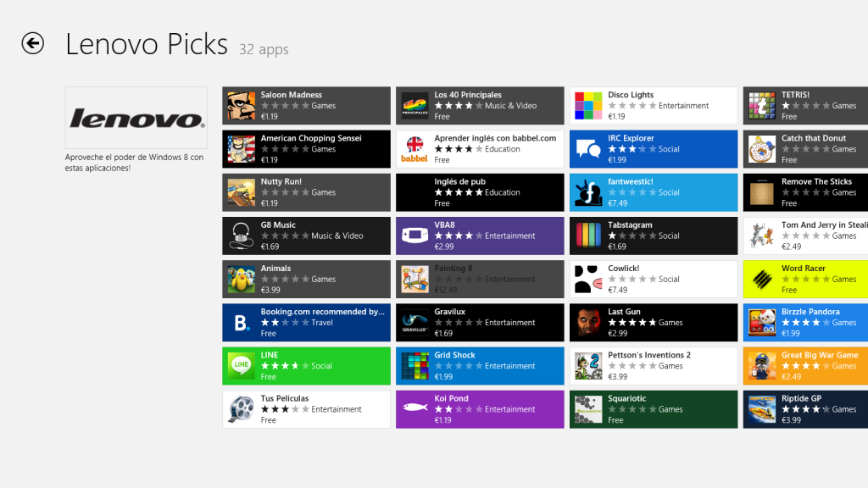Open the Inglés de pub tile
The height and width of the screenshot is (488, 868).
point(480,192)
